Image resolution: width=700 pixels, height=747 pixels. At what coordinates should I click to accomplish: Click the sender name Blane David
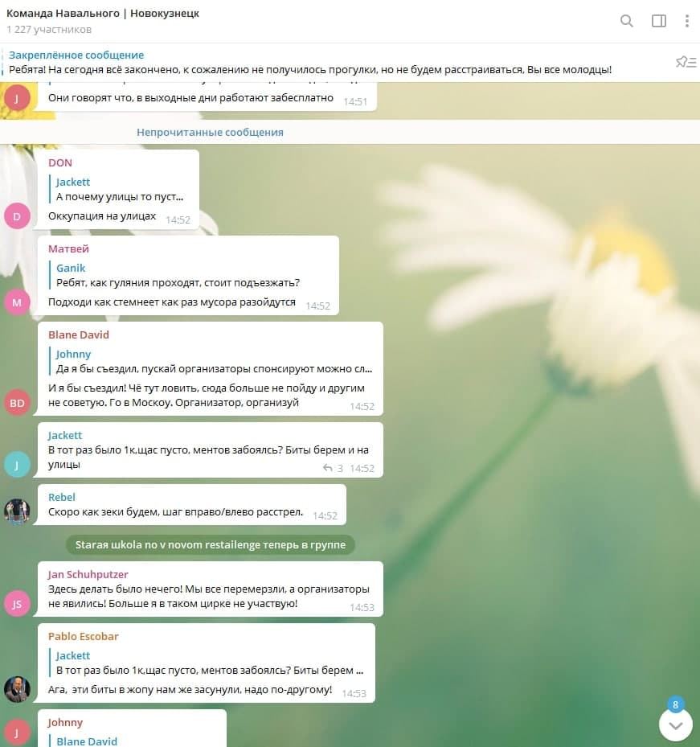(x=79, y=335)
